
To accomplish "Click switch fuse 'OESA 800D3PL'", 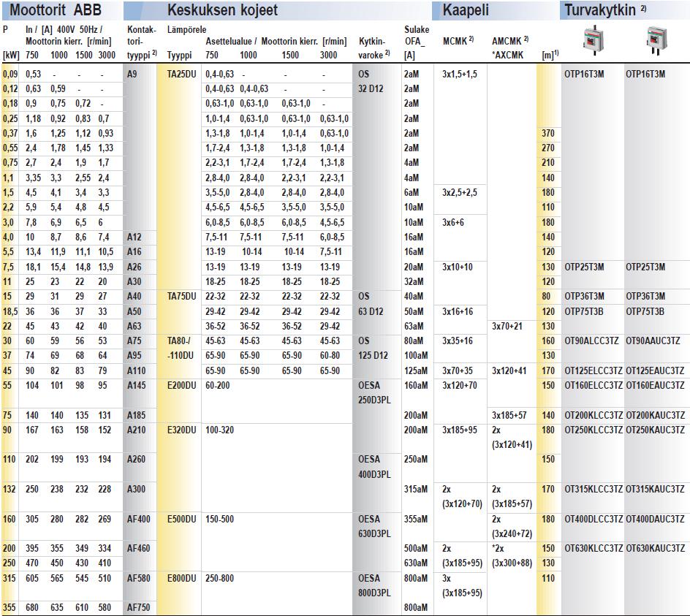I will (x=374, y=585).
